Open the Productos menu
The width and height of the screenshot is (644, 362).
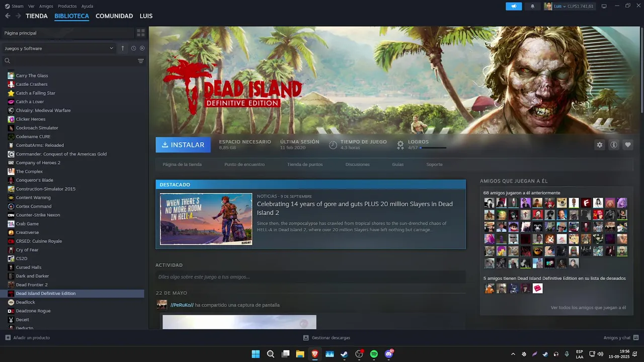coord(67,6)
